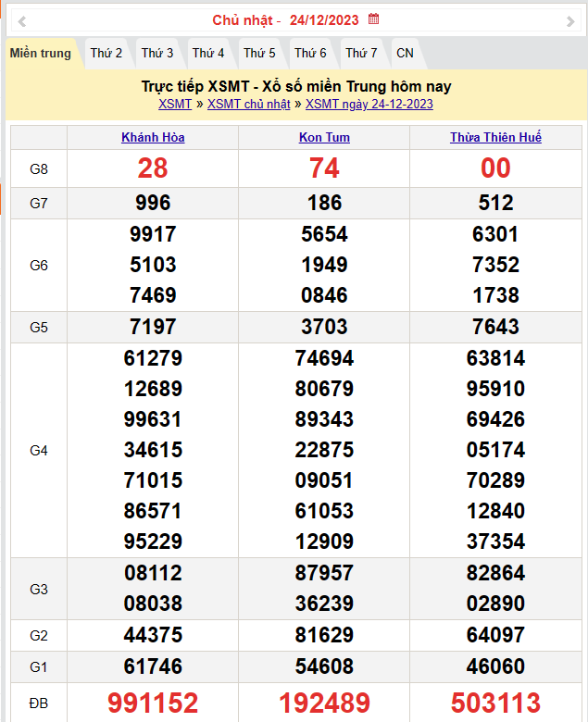
Task: Click G4 number 12909
Action: coord(325,541)
